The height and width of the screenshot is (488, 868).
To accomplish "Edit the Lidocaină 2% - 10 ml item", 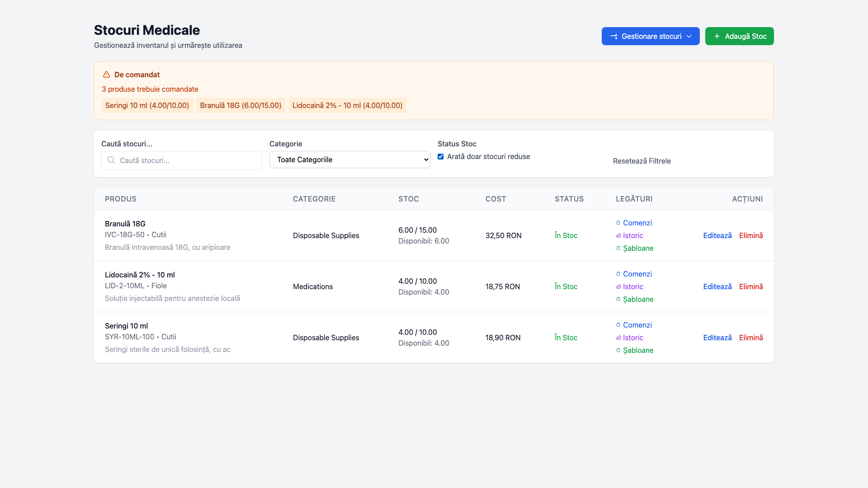I will point(717,286).
